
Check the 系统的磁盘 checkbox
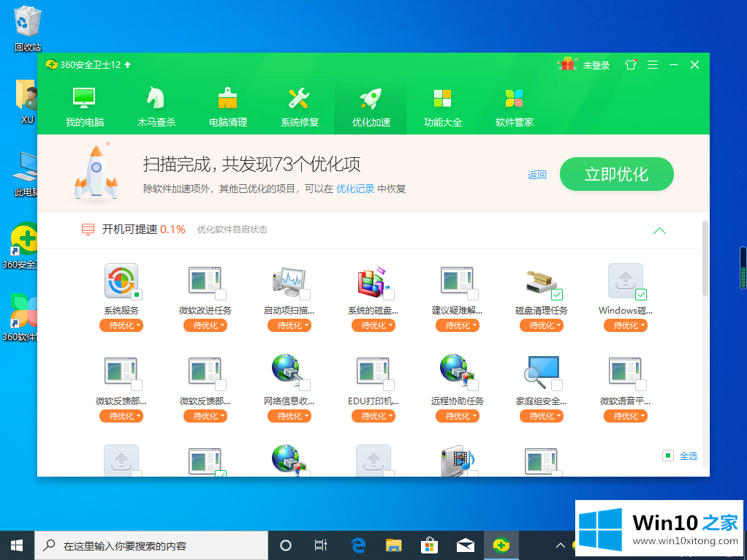pos(389,294)
